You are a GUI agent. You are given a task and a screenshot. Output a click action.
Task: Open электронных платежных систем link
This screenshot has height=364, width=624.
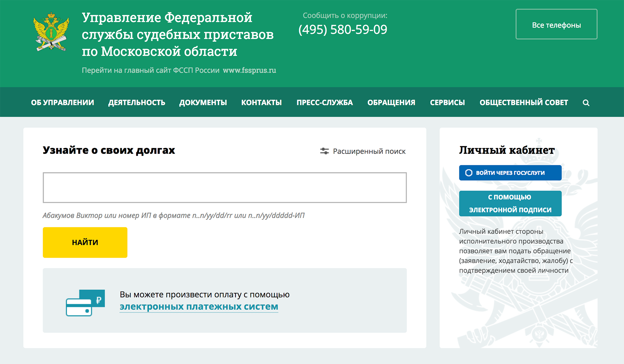pyautogui.click(x=199, y=307)
